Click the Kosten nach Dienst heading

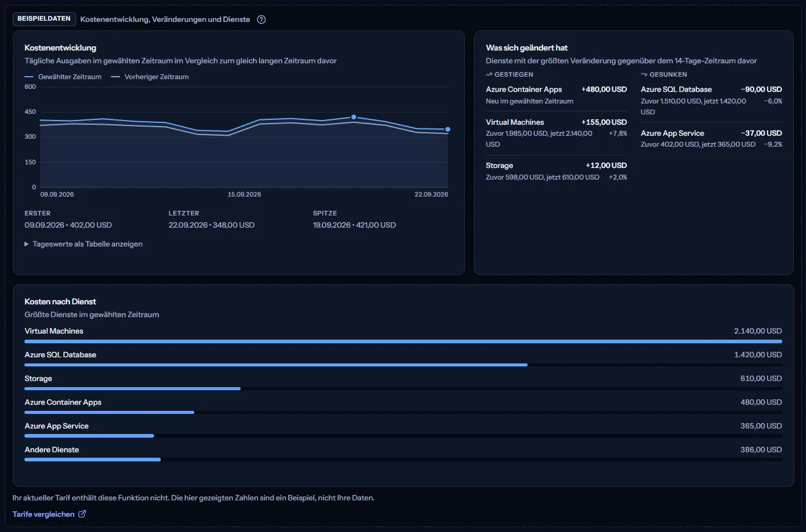60,301
